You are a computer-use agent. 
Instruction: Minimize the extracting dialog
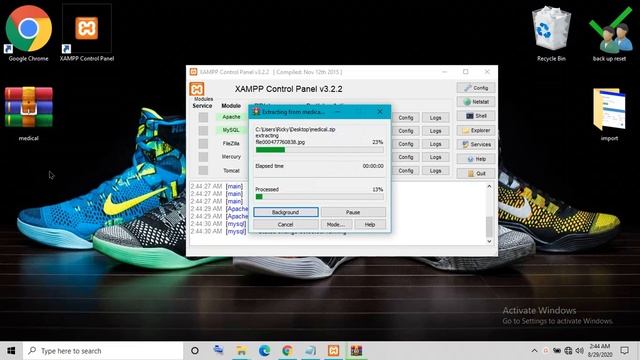point(338,111)
